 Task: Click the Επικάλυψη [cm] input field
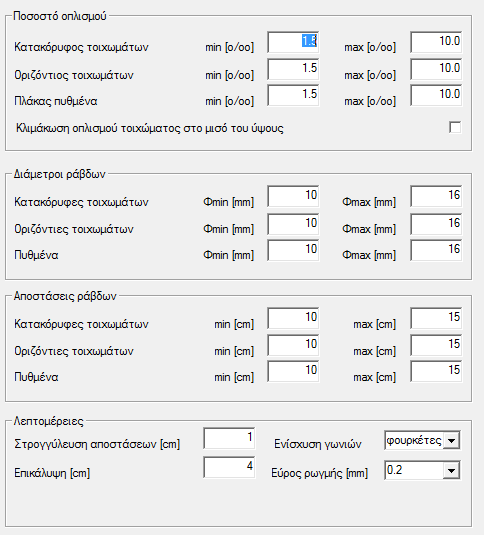[229, 467]
